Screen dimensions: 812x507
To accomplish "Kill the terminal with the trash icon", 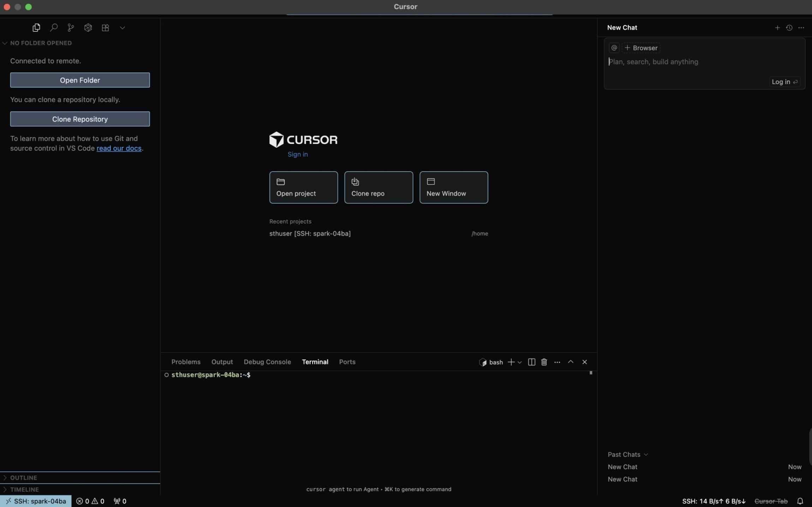I will (544, 362).
